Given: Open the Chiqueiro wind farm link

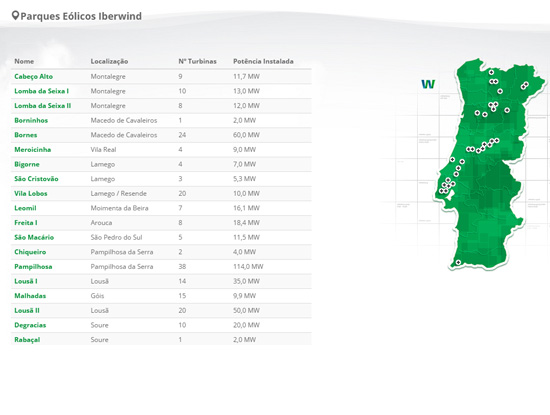Looking at the screenshot, I should pos(30,252).
